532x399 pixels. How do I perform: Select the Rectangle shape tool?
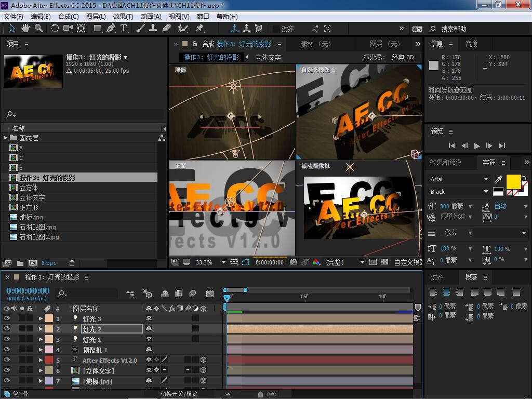[98, 29]
